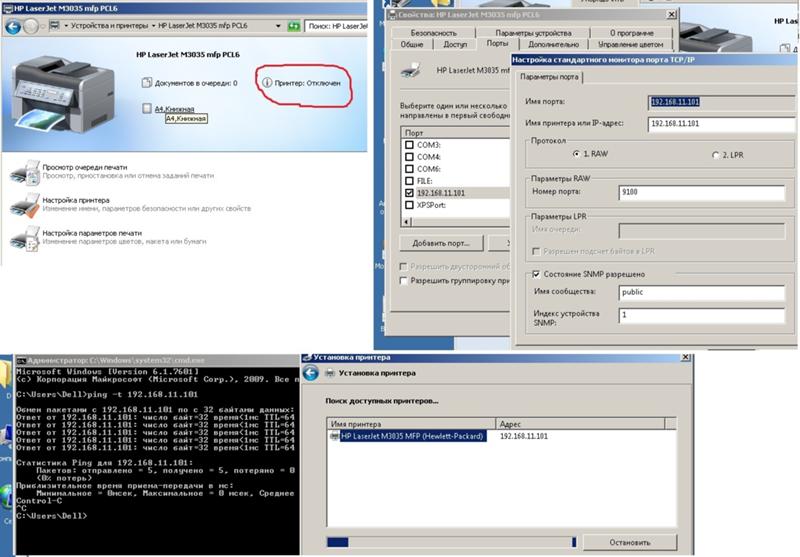
Task: Click the HP LaserJet M3035 window title icon
Action: tap(8, 8)
